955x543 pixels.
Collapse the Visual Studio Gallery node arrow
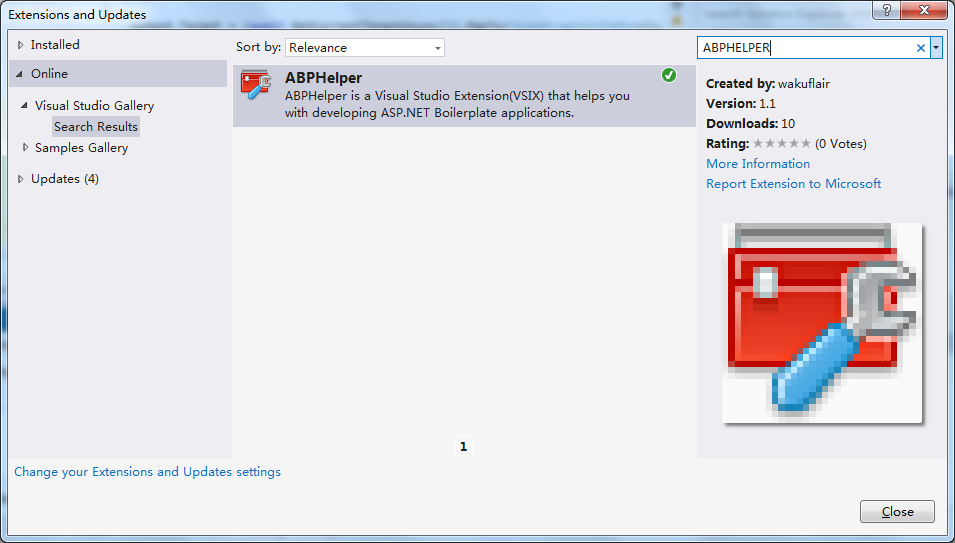24,105
